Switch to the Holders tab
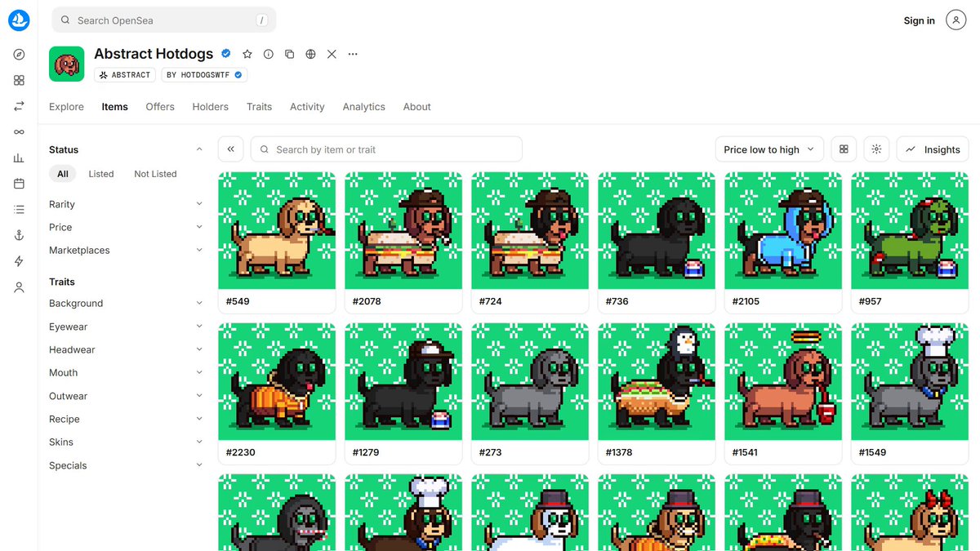The image size is (980, 551). (211, 107)
